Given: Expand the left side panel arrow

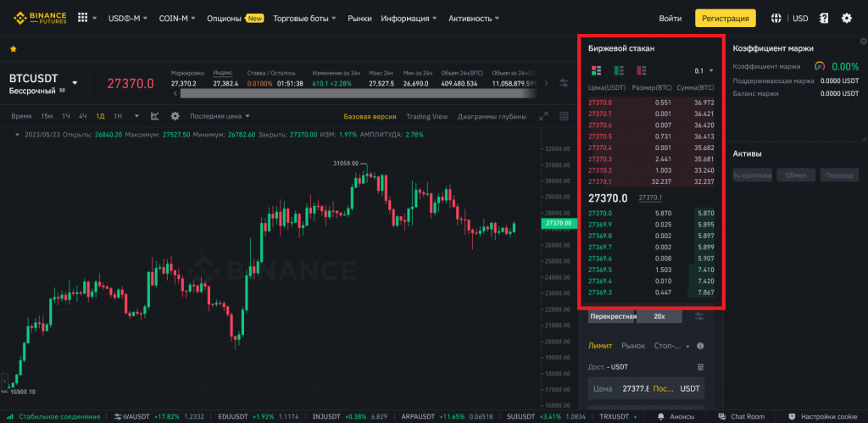Looking at the screenshot, I should coord(5,382).
